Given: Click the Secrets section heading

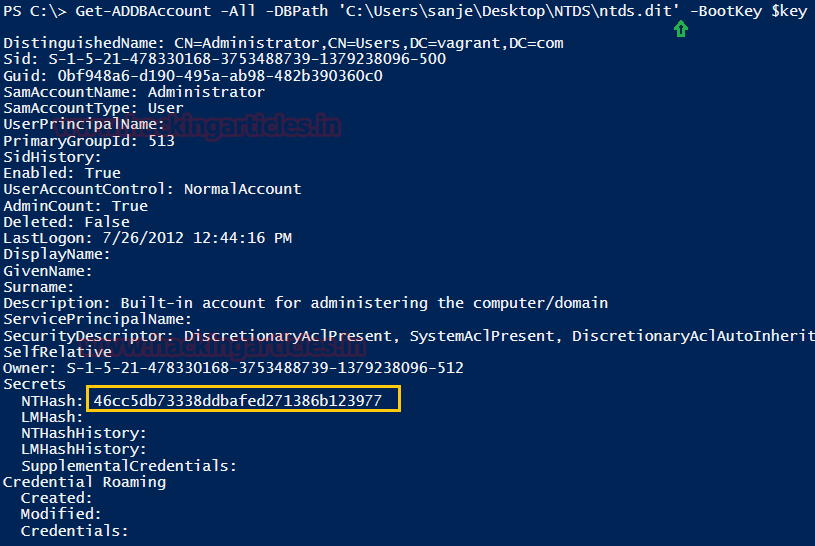Looking at the screenshot, I should click(x=35, y=384).
